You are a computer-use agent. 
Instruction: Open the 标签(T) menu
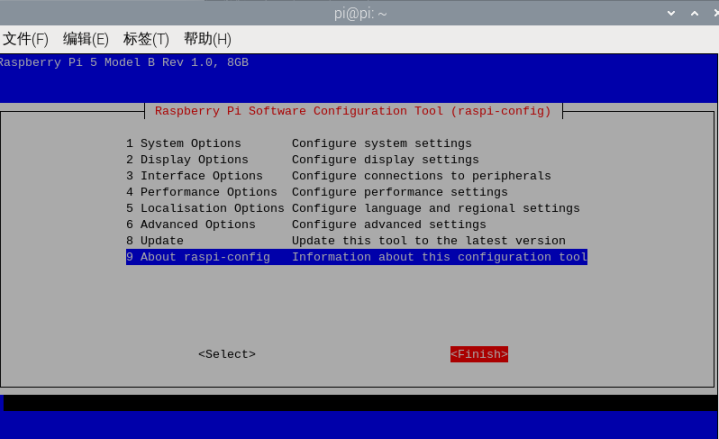click(x=146, y=39)
